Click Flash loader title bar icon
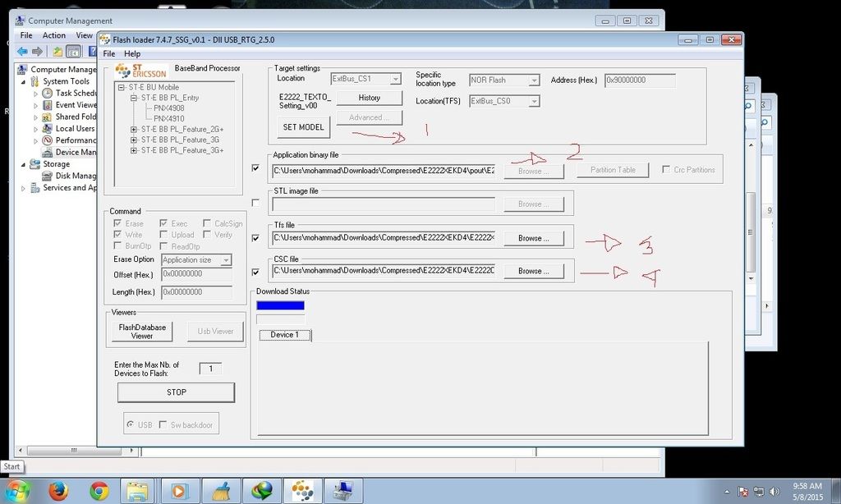 point(105,39)
